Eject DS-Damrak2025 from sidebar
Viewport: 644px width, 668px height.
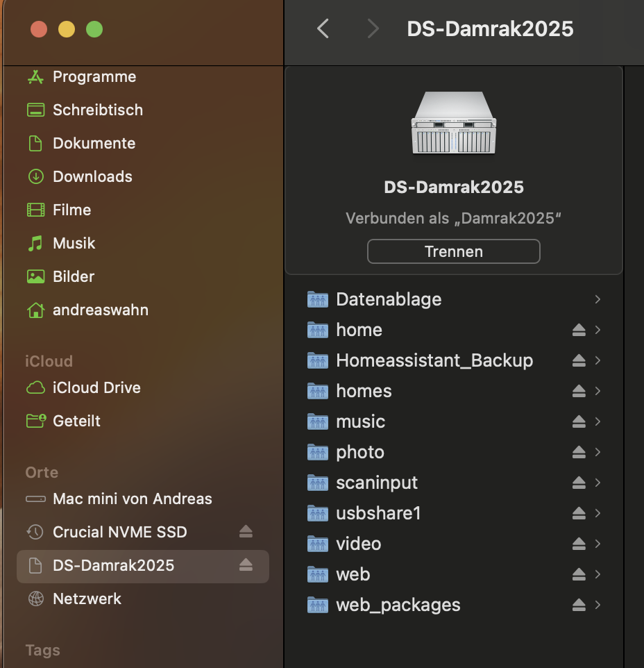[246, 565]
